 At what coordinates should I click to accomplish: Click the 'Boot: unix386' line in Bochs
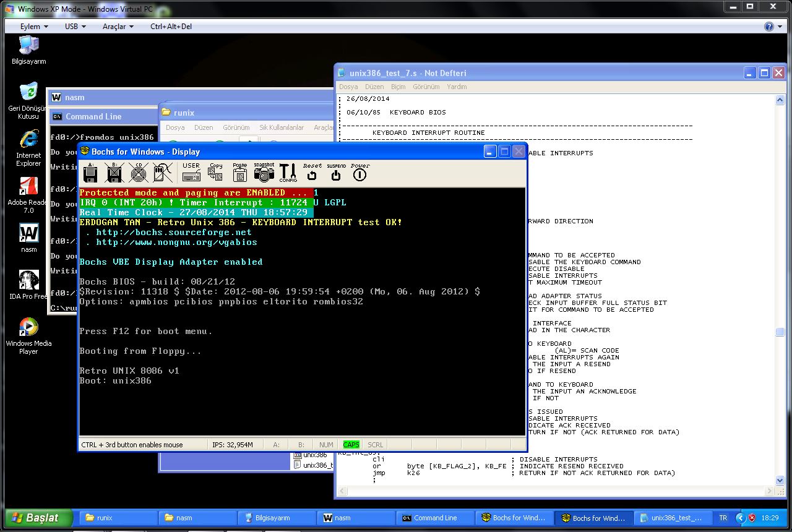point(115,380)
